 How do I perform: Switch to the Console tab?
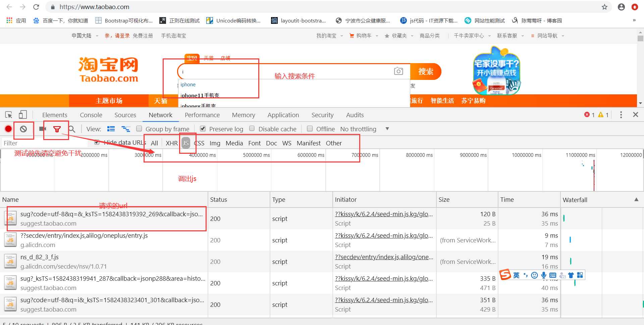pyautogui.click(x=91, y=115)
